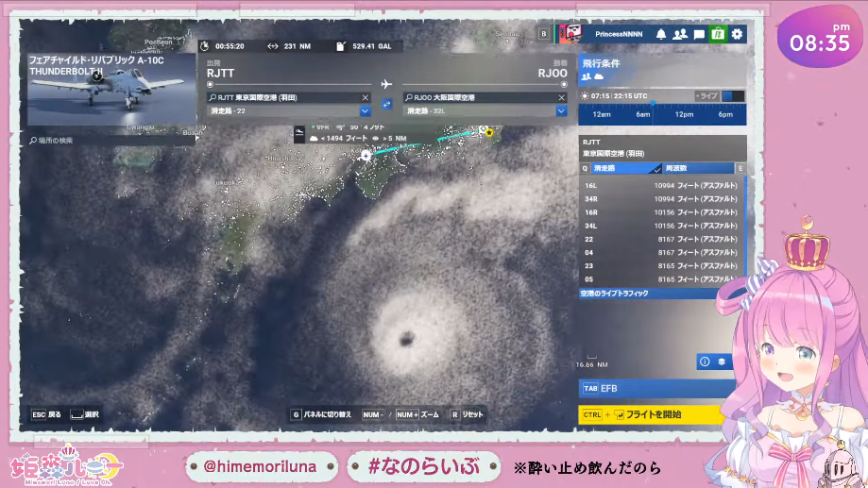Set time slider to 6pm mark
Image resolution: width=868 pixels, height=488 pixels.
pos(725,114)
